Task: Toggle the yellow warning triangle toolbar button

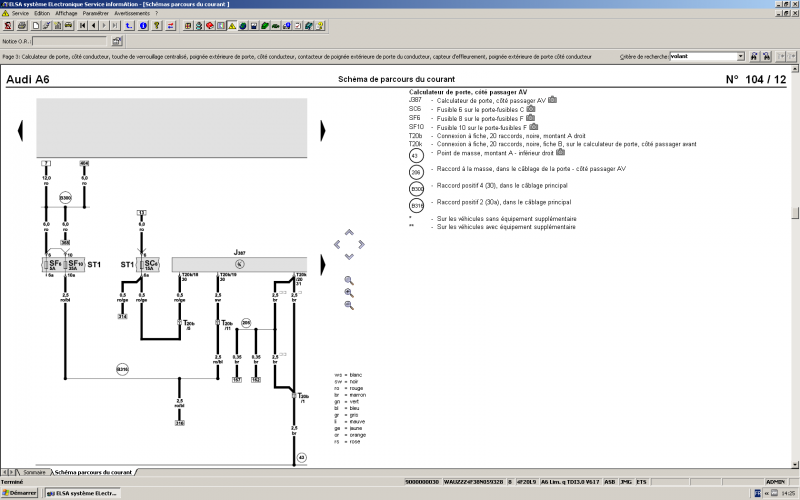Action: (232, 26)
